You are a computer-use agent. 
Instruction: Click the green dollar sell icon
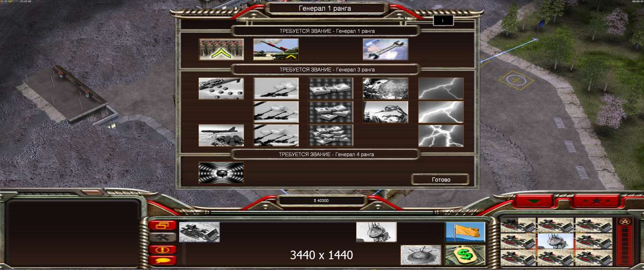click(x=465, y=255)
